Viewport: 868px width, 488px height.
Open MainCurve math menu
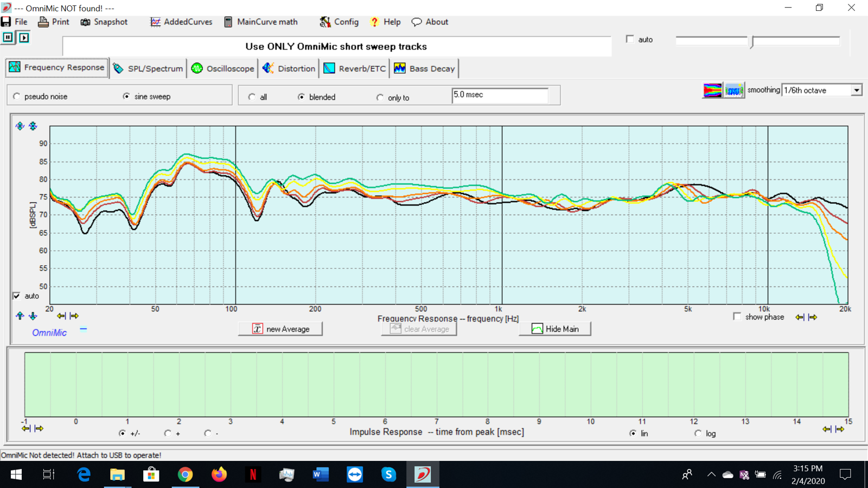point(261,22)
